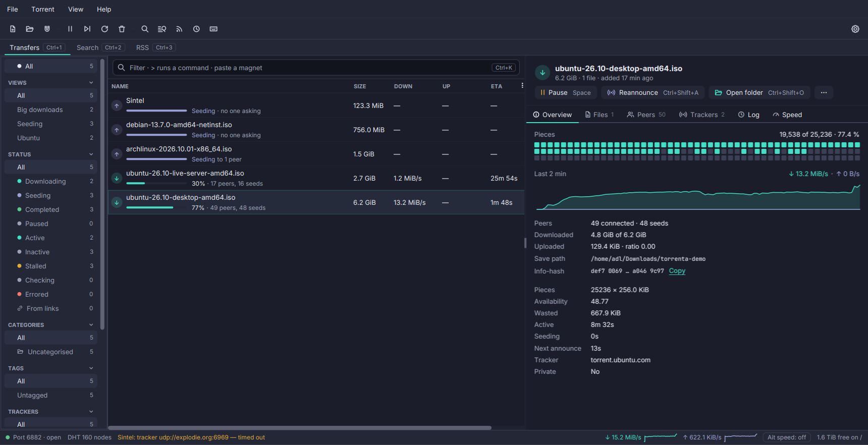This screenshot has width=868, height=445.
Task: Click the keyboard shortcuts toolbar icon
Action: [x=213, y=29]
